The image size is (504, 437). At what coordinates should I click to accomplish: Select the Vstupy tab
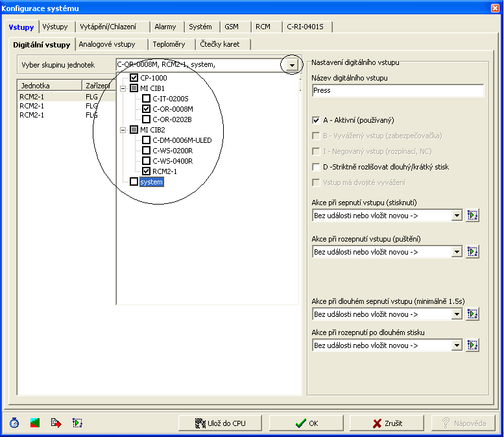click(x=21, y=27)
